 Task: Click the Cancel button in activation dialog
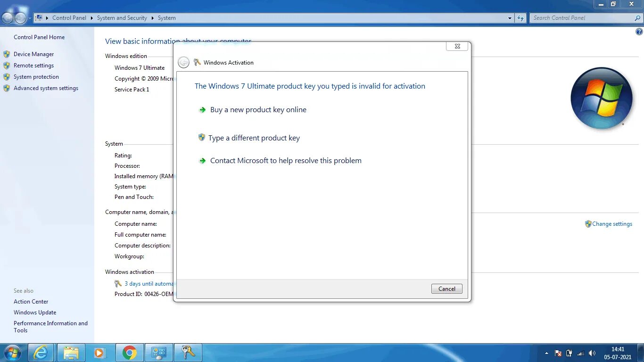pos(447,289)
